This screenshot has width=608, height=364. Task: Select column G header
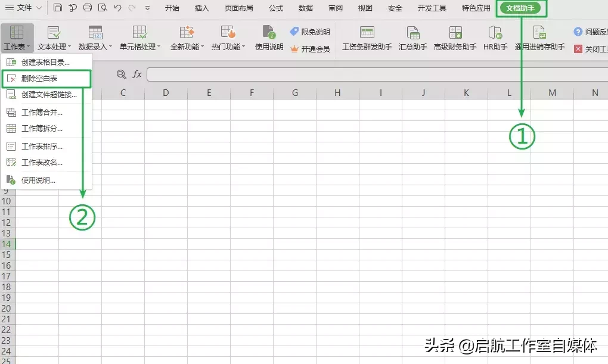point(294,93)
